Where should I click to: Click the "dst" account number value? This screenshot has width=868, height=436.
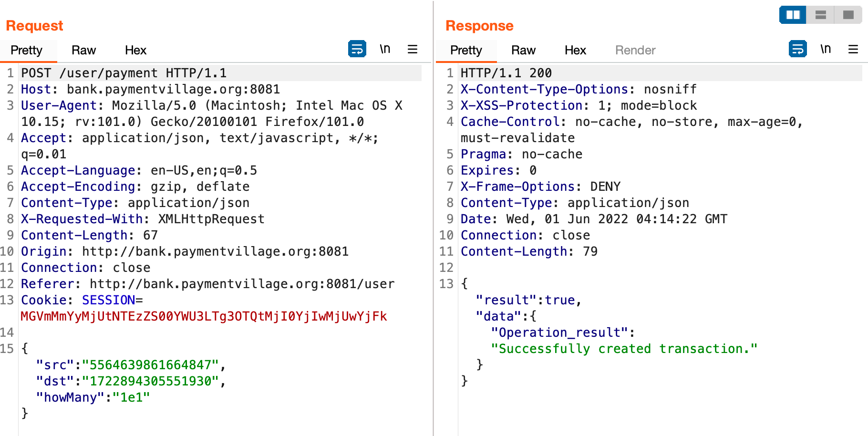point(150,381)
